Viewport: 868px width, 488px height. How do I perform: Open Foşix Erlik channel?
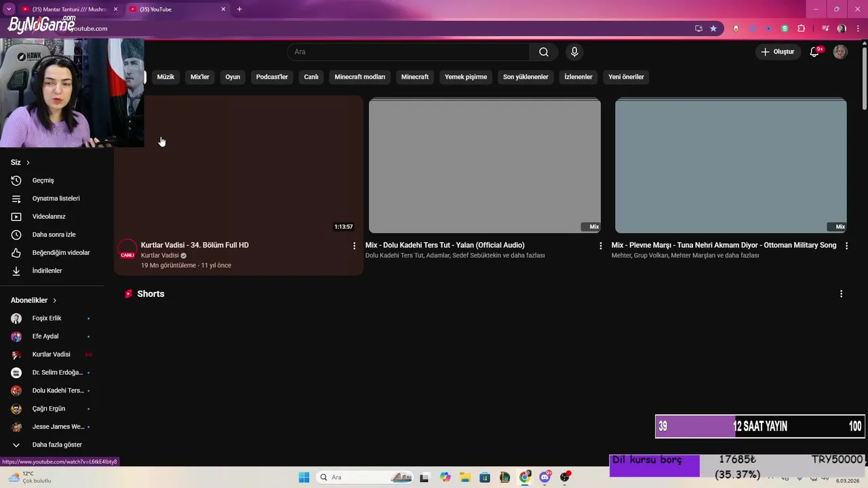click(x=53, y=319)
